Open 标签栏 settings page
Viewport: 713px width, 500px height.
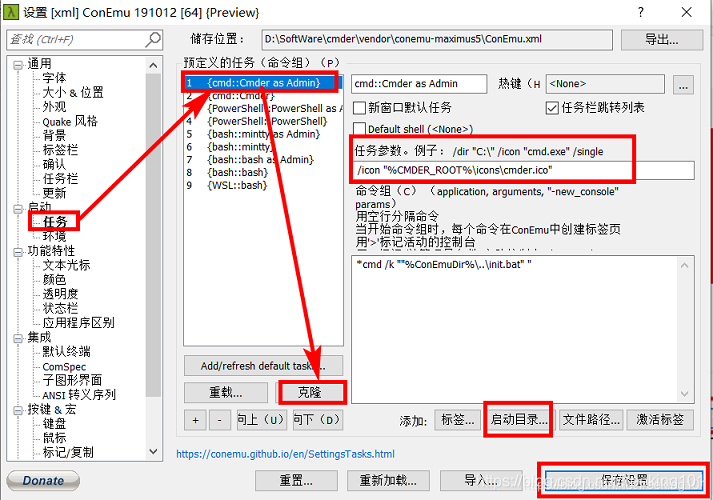point(60,150)
